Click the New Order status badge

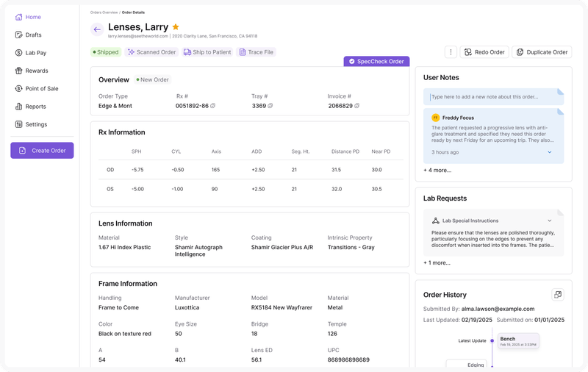pyautogui.click(x=152, y=80)
